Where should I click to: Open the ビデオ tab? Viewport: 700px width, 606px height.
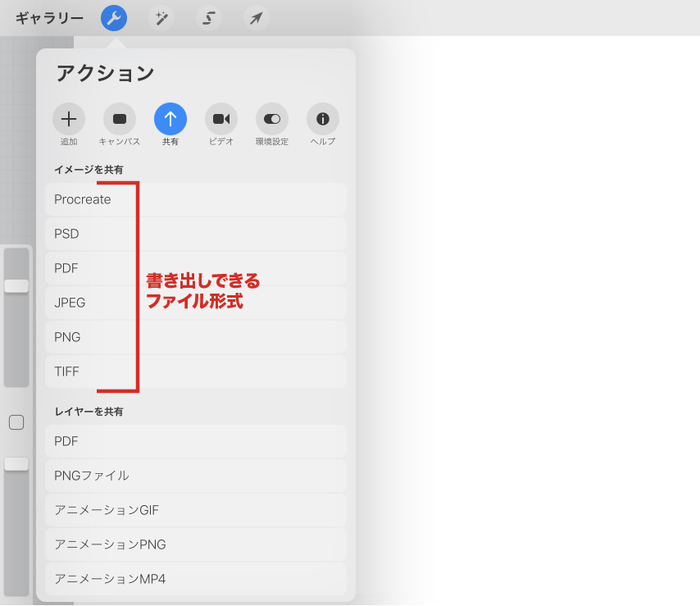click(221, 125)
